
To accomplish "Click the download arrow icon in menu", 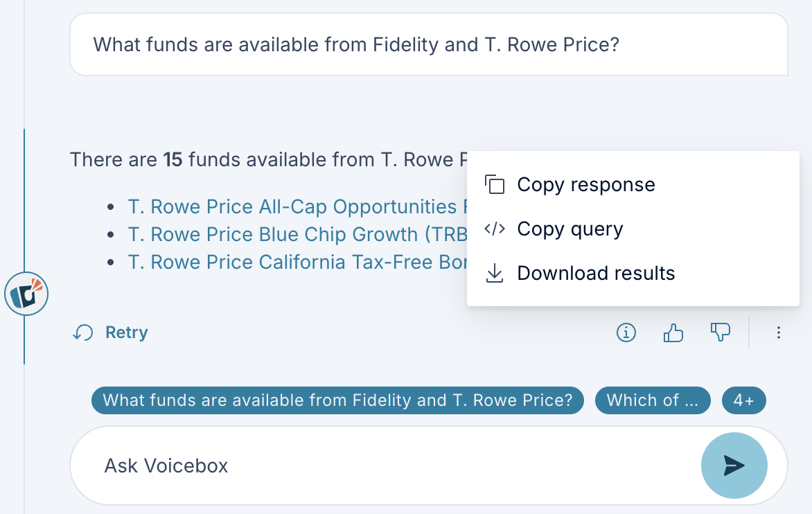I will (x=494, y=274).
